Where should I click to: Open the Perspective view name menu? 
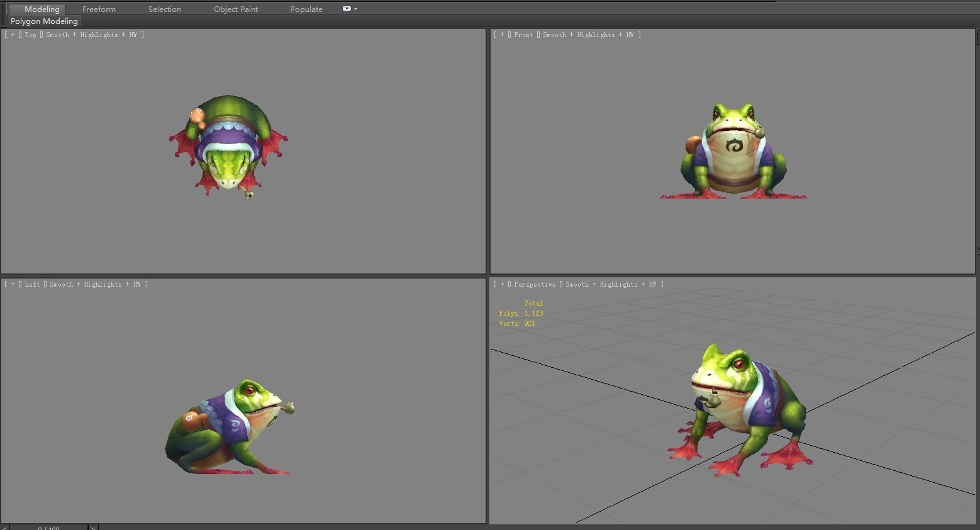coord(535,285)
